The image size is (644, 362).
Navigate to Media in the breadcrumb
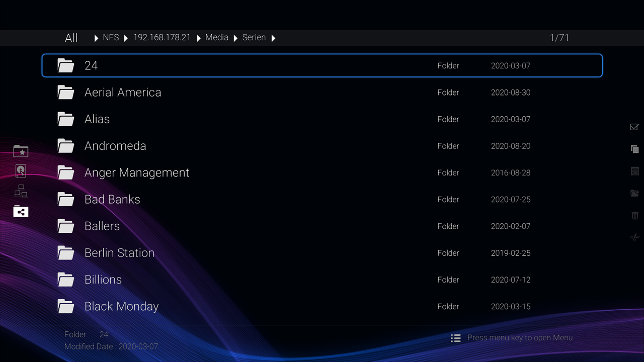[x=217, y=37]
